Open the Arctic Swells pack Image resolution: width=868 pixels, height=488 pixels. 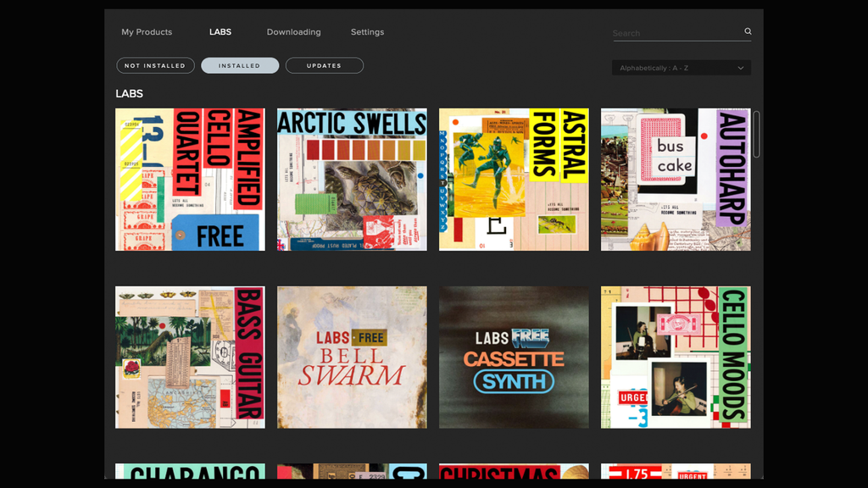(x=351, y=178)
